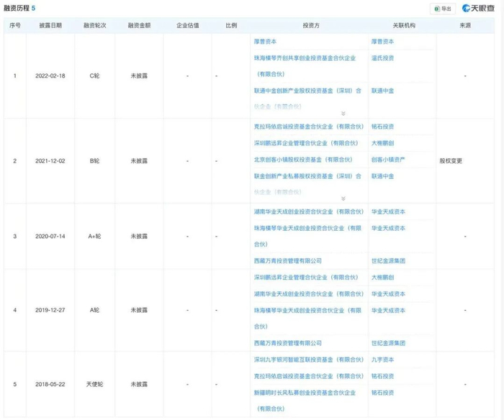Open 深圳鹏远昇企业管理合伙企业 in the A轮 row
Viewport: 504px width, 420px height.
coord(306,278)
